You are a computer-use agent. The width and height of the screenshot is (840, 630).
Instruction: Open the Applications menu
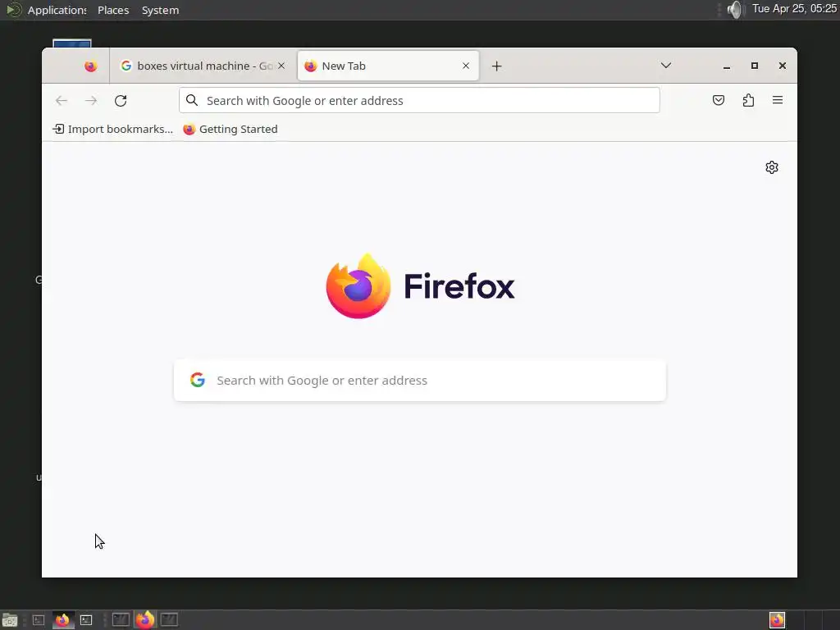pos(57,10)
